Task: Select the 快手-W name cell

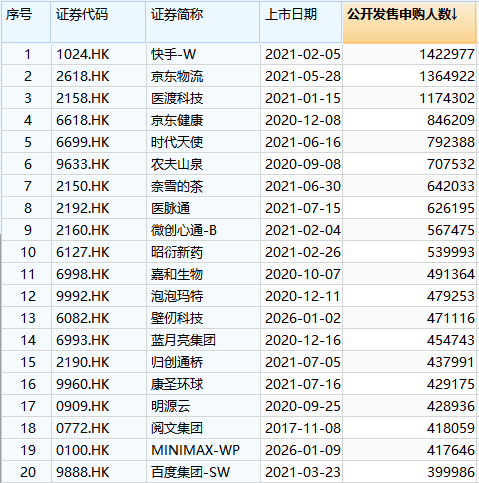Action: point(203,54)
